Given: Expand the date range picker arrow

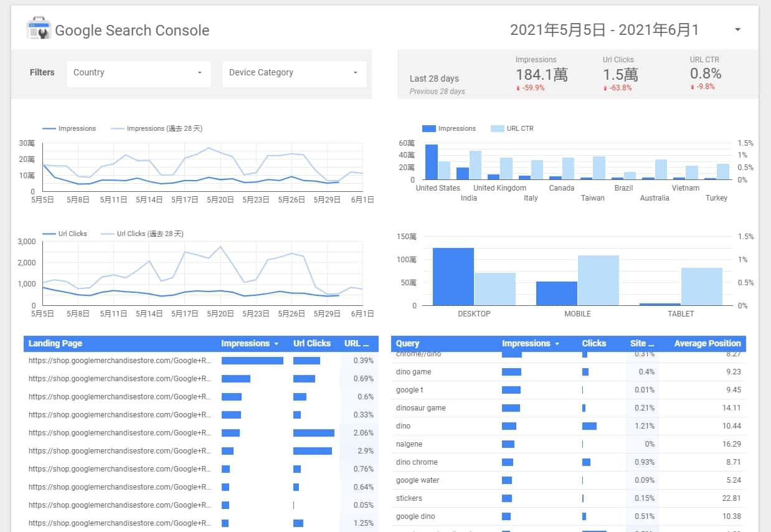Looking at the screenshot, I should click(737, 29).
